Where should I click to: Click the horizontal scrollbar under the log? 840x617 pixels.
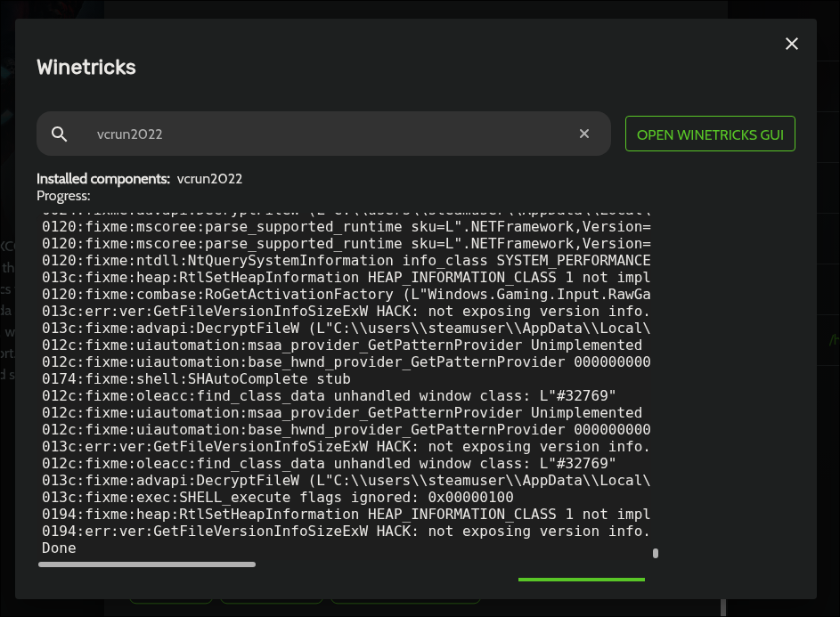147,564
